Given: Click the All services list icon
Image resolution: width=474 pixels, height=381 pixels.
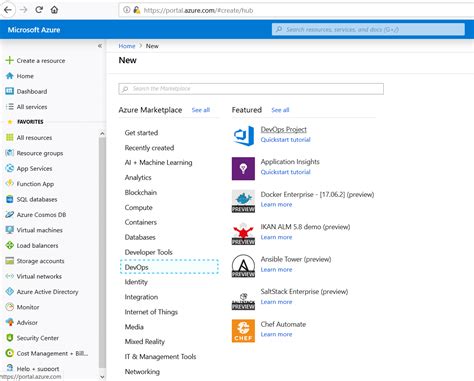Looking at the screenshot, I should (10, 107).
